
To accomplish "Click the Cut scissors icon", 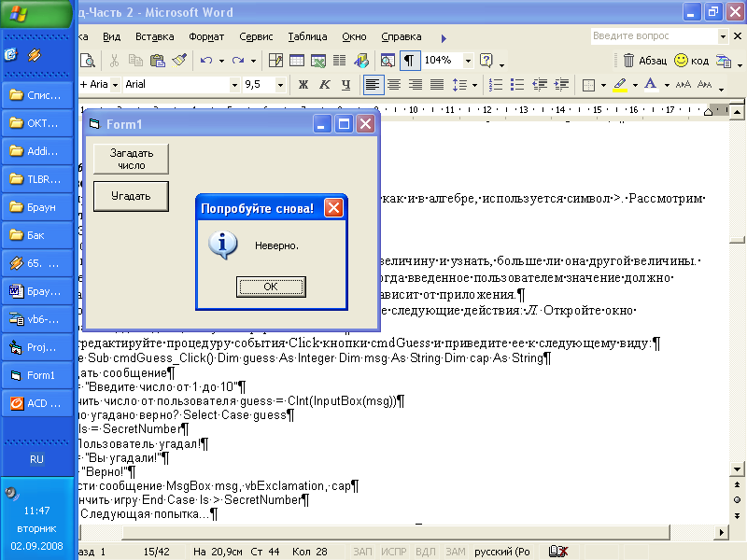I will [x=114, y=61].
